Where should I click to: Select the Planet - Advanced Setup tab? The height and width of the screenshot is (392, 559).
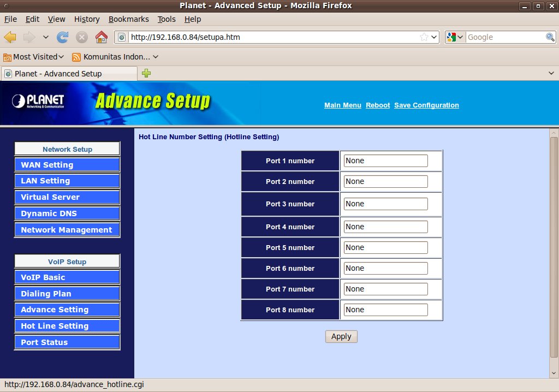pyautogui.click(x=69, y=74)
